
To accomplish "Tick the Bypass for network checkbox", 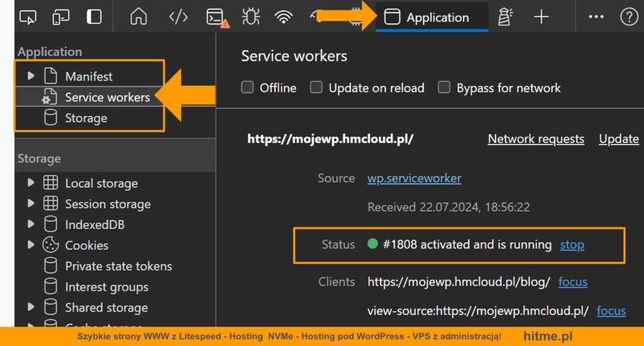I will click(x=444, y=87).
